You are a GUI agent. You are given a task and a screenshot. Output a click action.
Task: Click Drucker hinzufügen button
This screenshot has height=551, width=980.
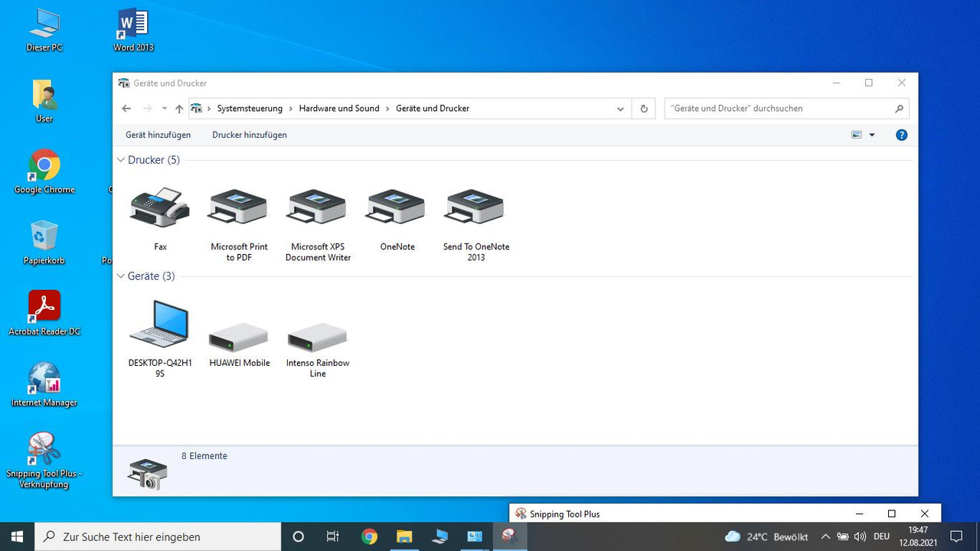click(250, 135)
